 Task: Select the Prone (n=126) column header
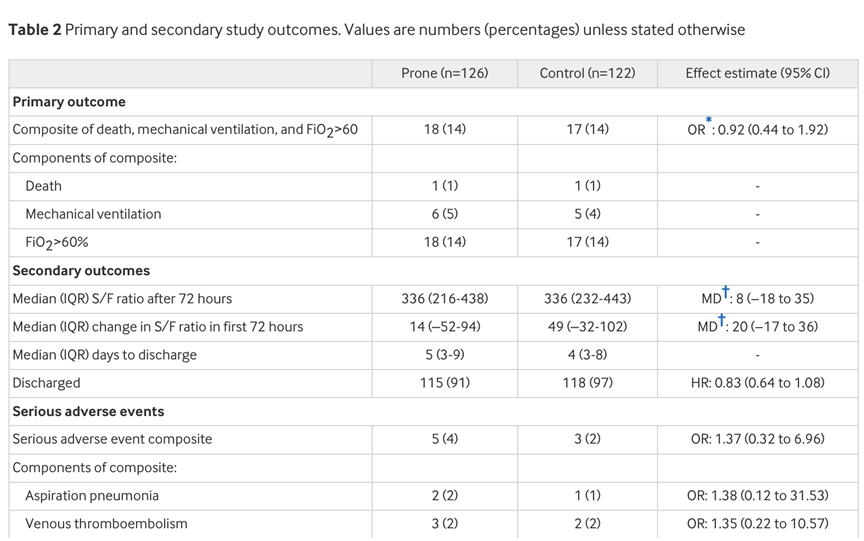tap(444, 74)
